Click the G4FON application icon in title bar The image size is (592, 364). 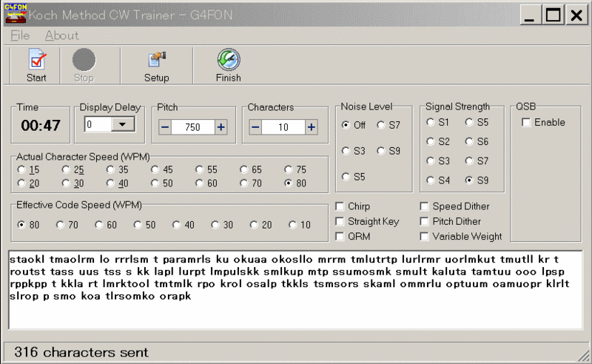pos(16,13)
